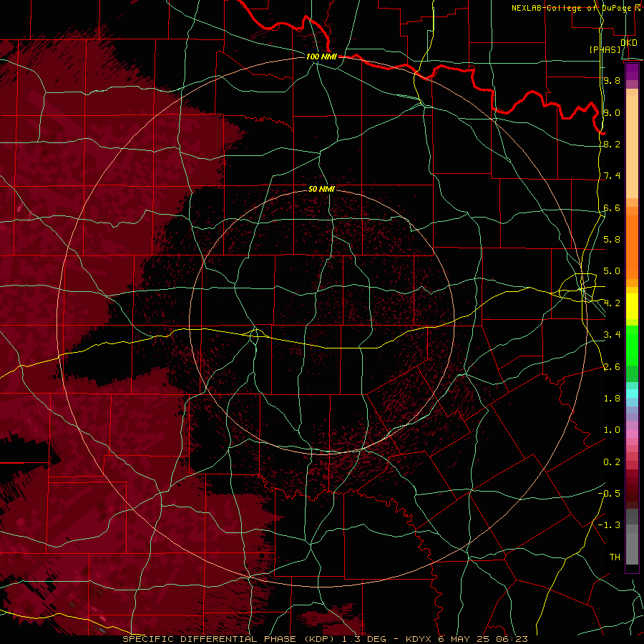Click the 5.8 scale value
This screenshot has width=644, height=644.
click(x=612, y=240)
